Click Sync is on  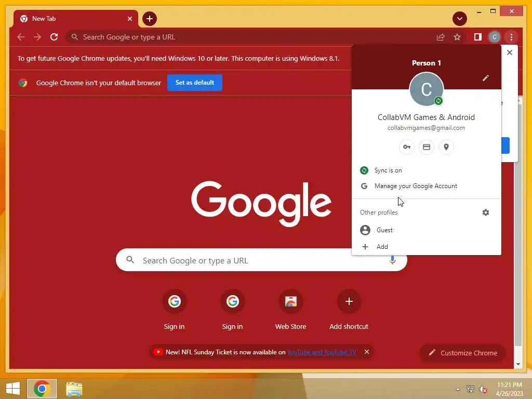(426, 170)
